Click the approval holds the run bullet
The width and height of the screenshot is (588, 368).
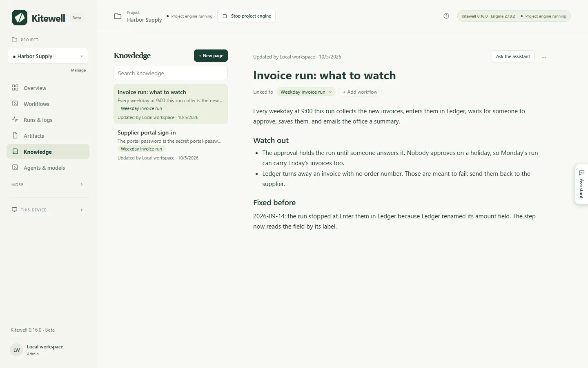pos(400,158)
